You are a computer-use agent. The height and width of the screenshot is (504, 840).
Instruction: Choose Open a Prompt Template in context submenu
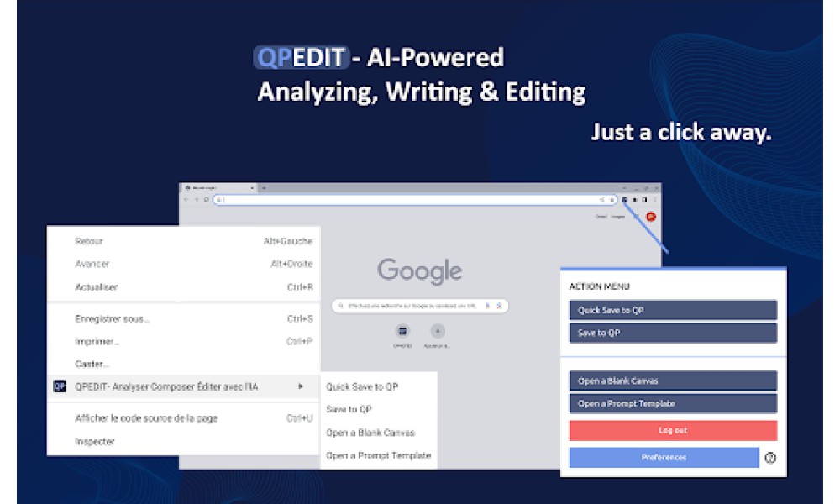pos(379,455)
